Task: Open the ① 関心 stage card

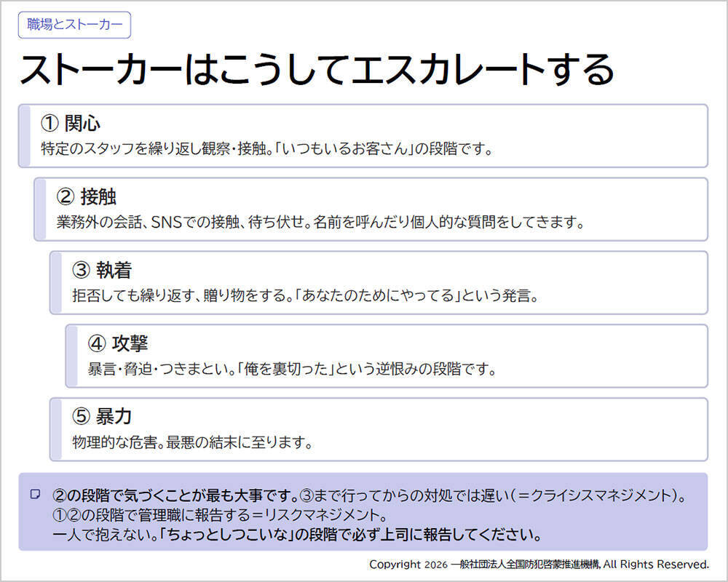Action: tap(364, 135)
